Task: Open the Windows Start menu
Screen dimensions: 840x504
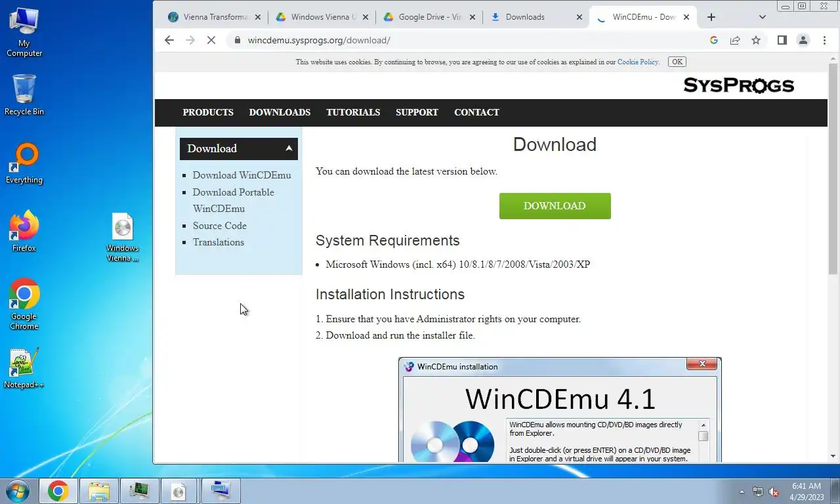Action: (16, 491)
